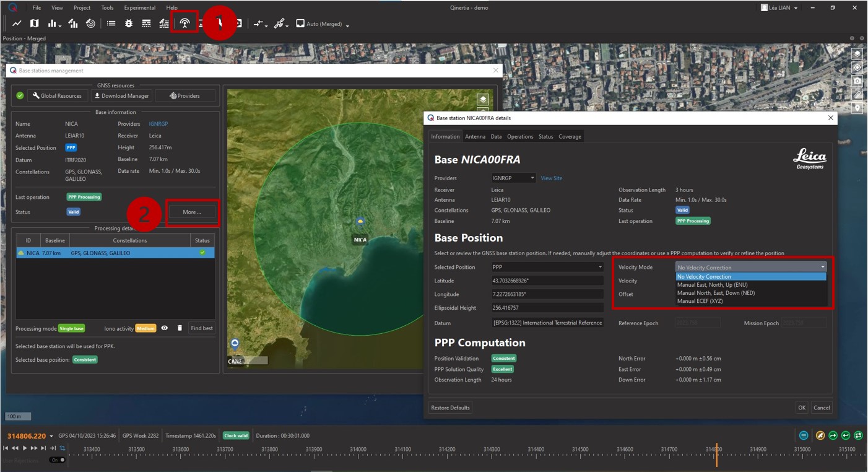Click the More ... button

[x=192, y=212]
